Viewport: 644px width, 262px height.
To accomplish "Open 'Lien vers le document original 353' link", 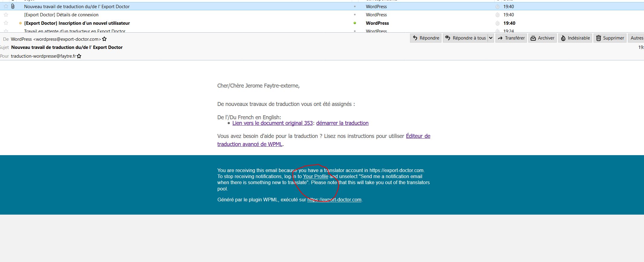I will tap(273, 123).
